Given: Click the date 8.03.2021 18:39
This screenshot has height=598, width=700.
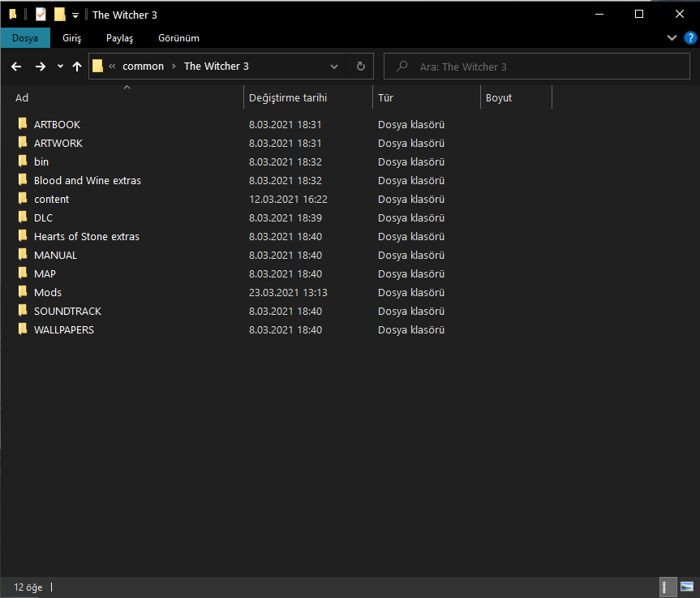Looking at the screenshot, I should tap(286, 218).
